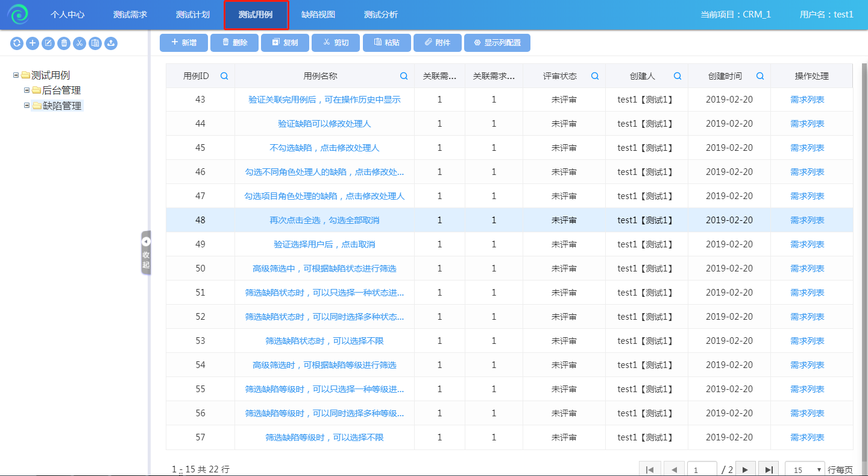
Task: Go to next page in pagination
Action: (x=746, y=469)
